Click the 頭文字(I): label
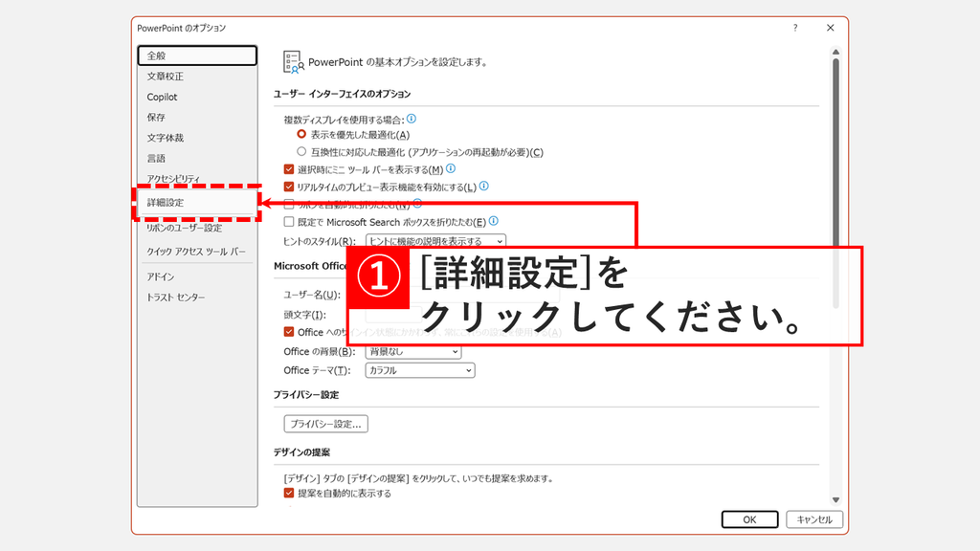 pos(305,315)
